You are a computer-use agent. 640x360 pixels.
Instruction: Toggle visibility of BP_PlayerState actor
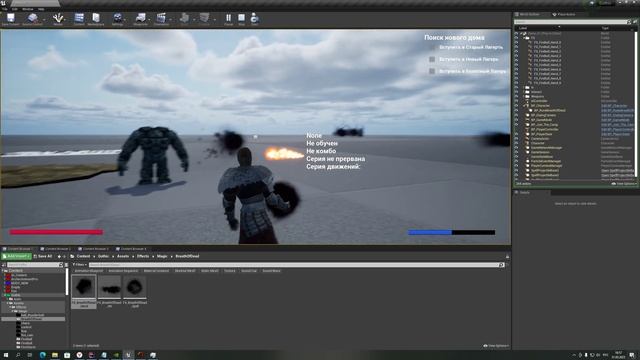516,134
